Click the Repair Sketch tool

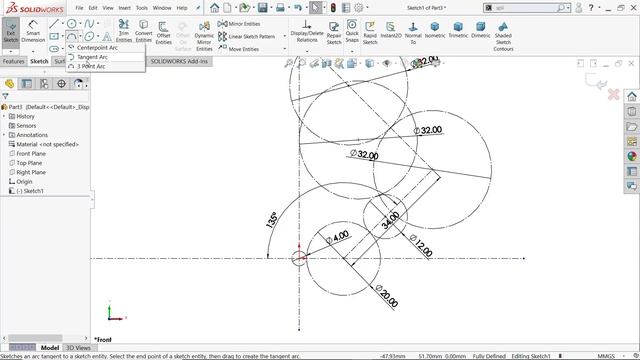point(334,33)
